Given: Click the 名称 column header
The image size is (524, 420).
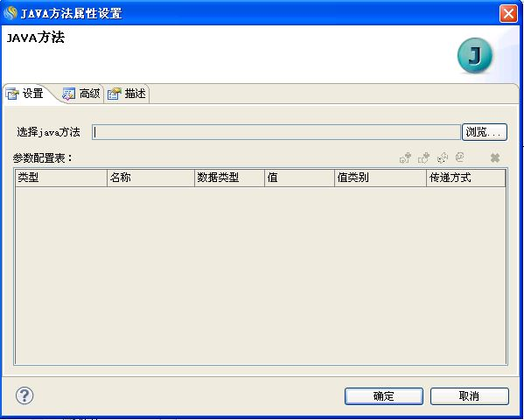Looking at the screenshot, I should point(150,178).
